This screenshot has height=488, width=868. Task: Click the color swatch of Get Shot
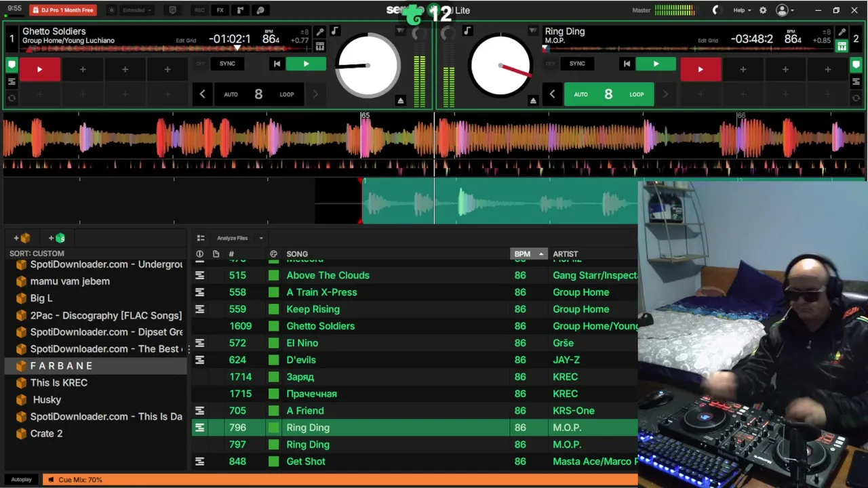[273, 462]
